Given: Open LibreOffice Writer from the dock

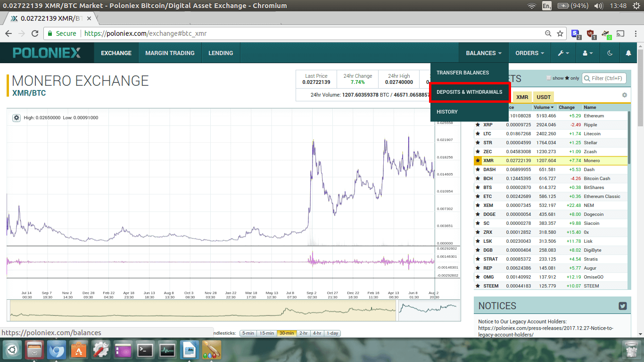Looking at the screenshot, I should [x=189, y=351].
